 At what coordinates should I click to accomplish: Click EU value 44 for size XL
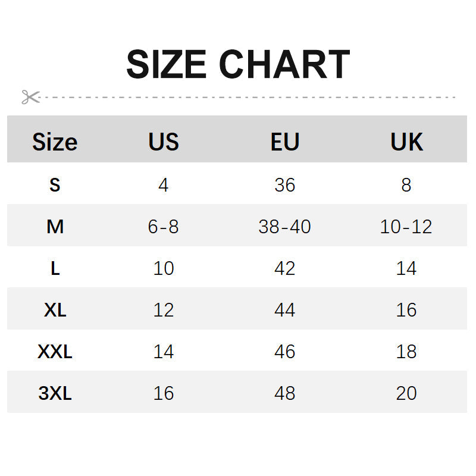[284, 310]
